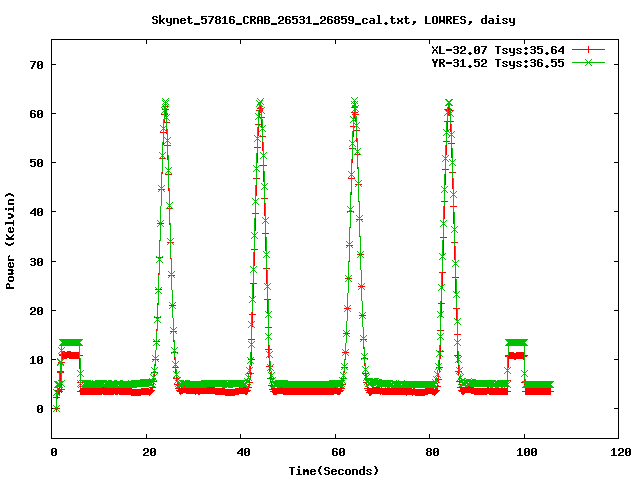Click the x-axis tick label 100
The width and height of the screenshot is (640, 480).
[527, 452]
